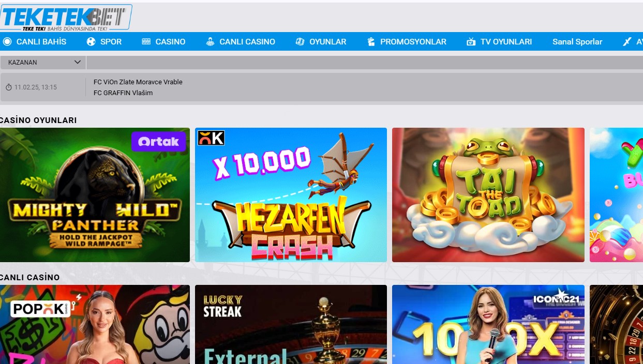Select FC GRAFFIN Vlašim team
This screenshot has width=643, height=364.
tap(123, 93)
